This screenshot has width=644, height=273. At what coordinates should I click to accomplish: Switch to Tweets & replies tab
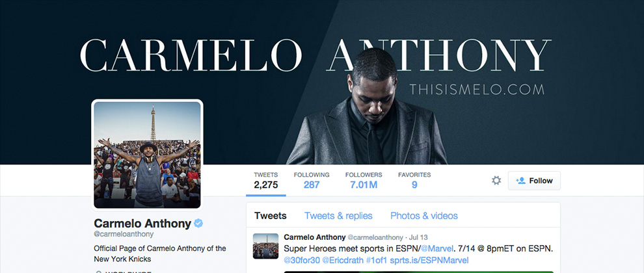click(338, 216)
